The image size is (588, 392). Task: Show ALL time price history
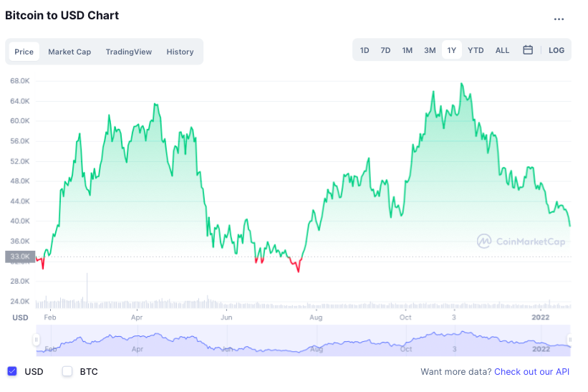[x=502, y=50]
